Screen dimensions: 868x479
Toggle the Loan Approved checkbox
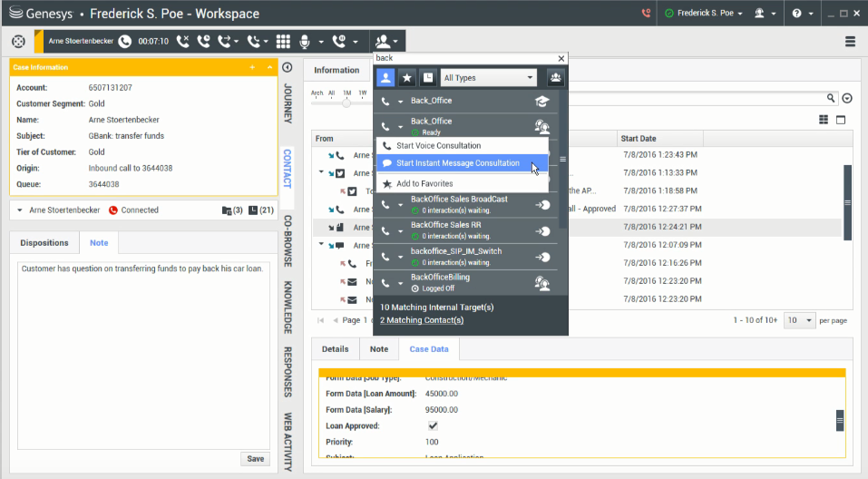(433, 425)
